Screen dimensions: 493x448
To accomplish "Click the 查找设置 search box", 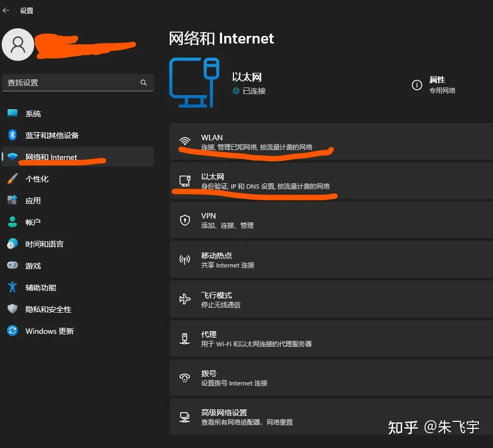I will pyautogui.click(x=78, y=82).
